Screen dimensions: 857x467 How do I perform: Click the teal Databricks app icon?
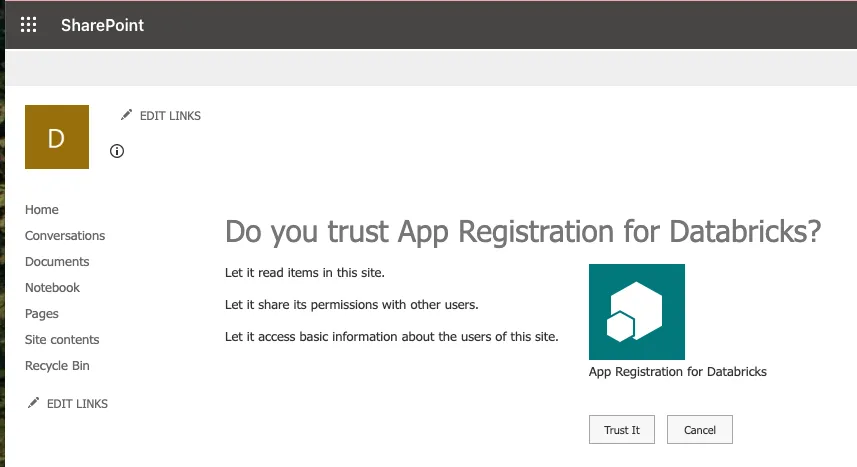pos(636,312)
